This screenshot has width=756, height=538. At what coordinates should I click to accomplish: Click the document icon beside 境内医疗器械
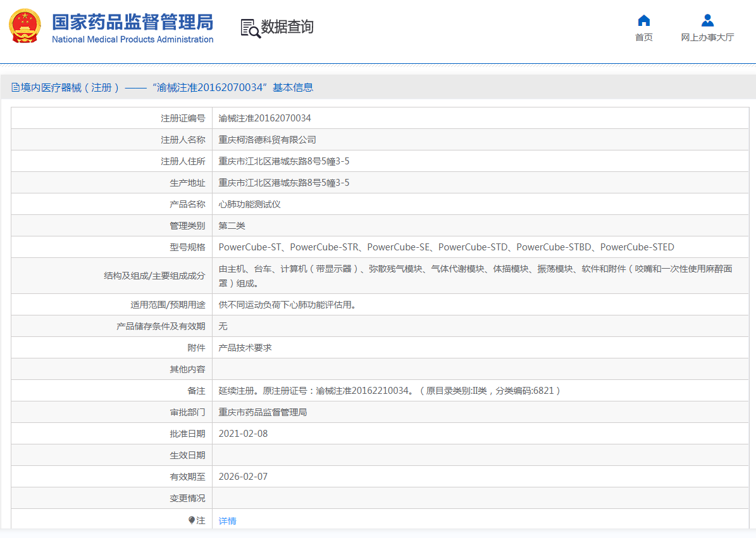tap(15, 88)
